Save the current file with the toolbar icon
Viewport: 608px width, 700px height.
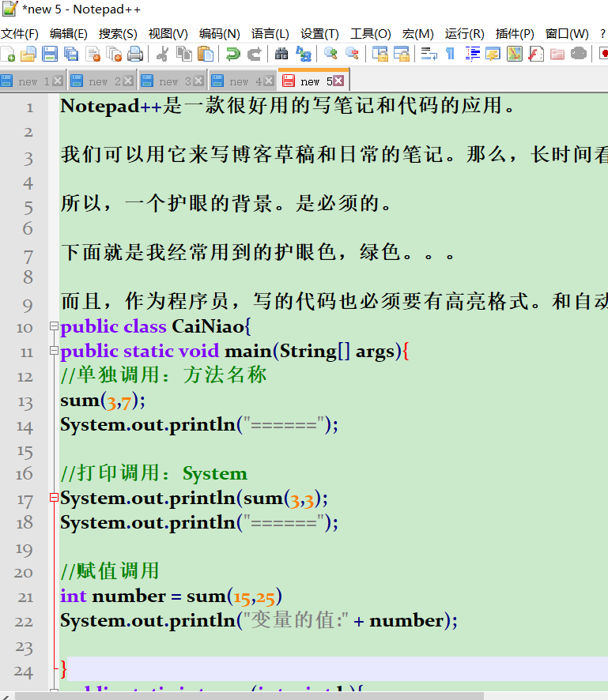click(x=50, y=54)
